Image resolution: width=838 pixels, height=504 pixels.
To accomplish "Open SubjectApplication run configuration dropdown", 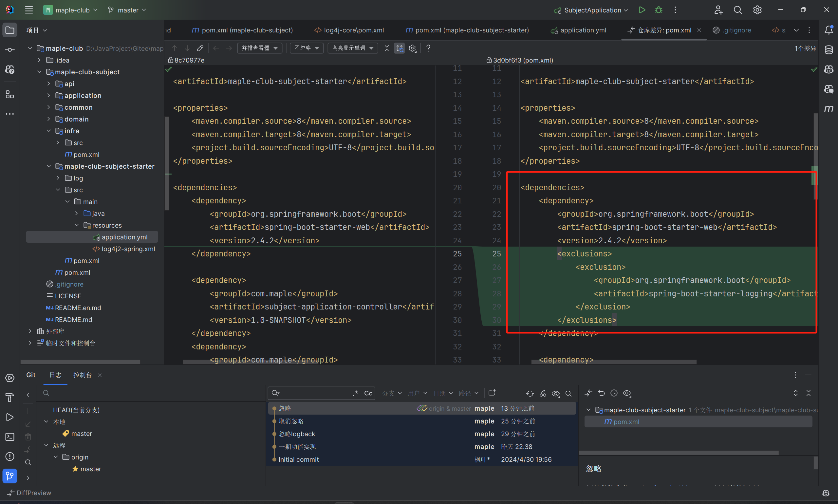I will [591, 10].
